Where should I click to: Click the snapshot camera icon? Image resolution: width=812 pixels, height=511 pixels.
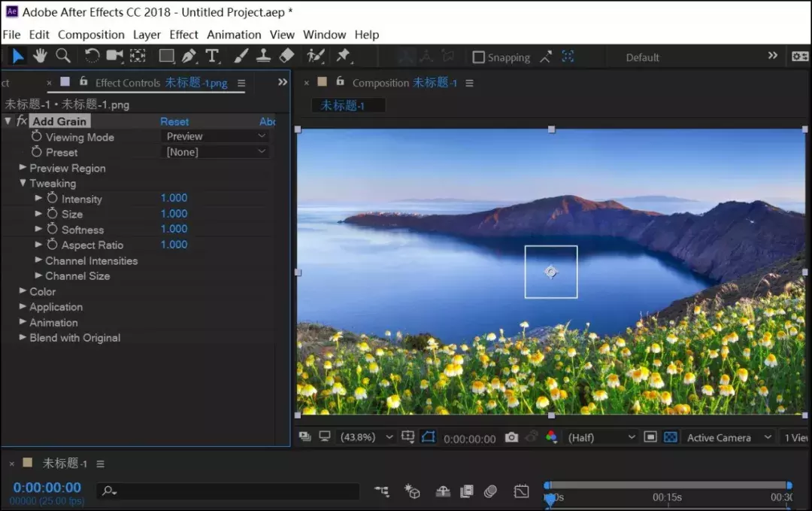pyautogui.click(x=511, y=437)
